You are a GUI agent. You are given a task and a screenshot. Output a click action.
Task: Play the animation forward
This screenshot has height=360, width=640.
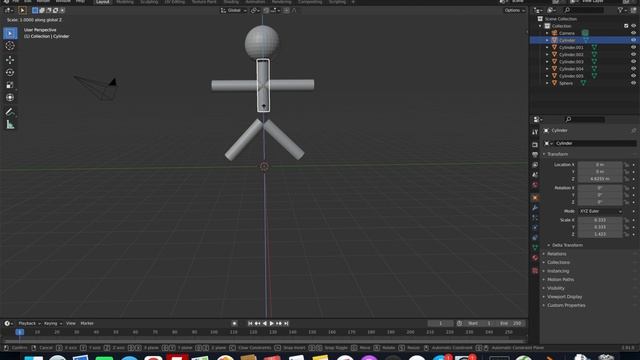[271, 323]
